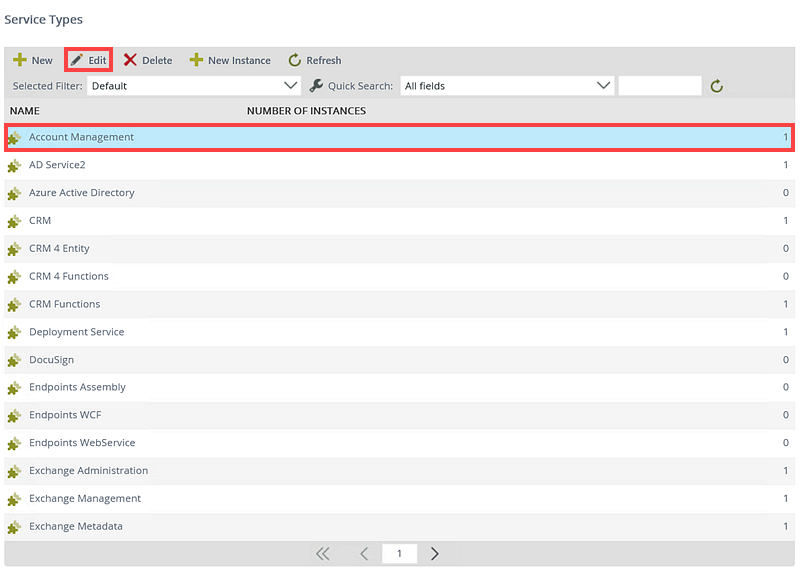
Task: Select the CRM 4 Entity row
Action: tap(399, 249)
